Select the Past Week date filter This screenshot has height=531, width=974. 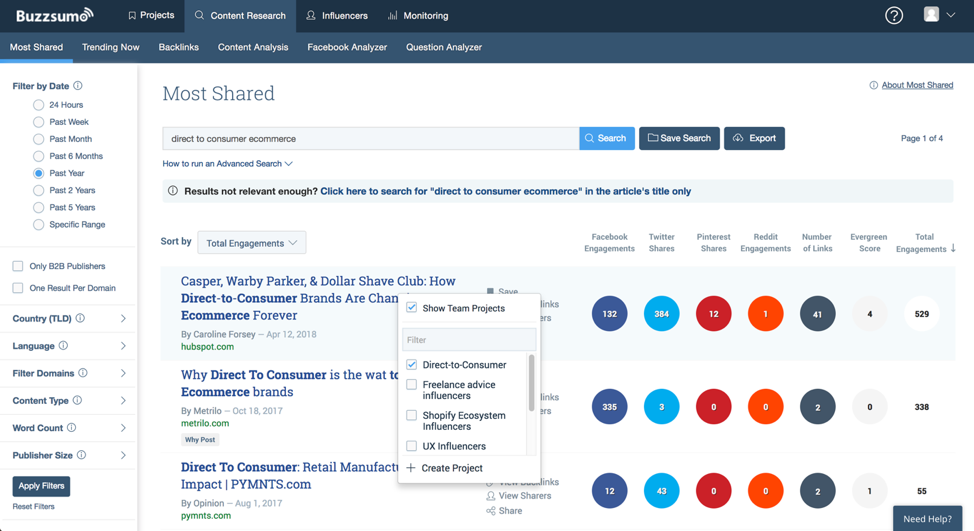coord(39,122)
